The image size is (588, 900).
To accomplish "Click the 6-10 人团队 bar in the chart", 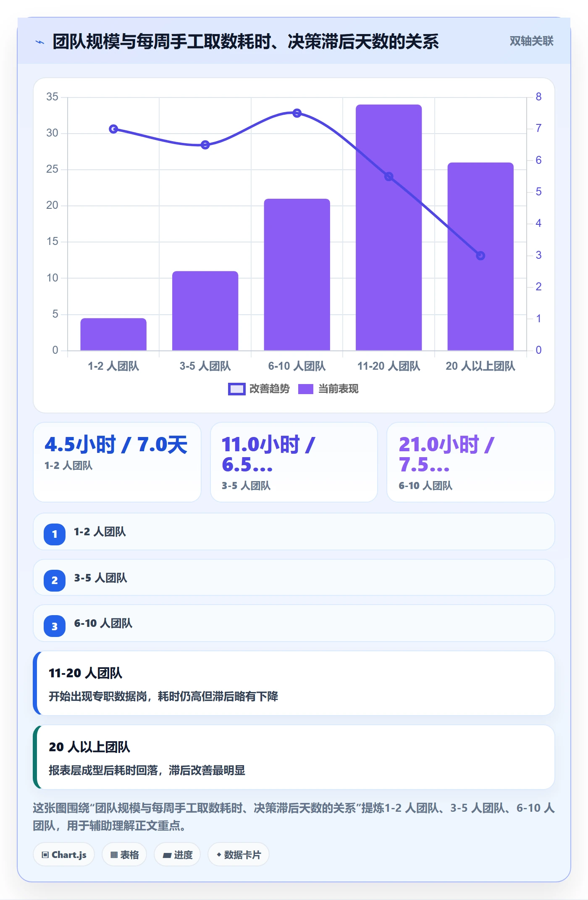I will (x=297, y=274).
